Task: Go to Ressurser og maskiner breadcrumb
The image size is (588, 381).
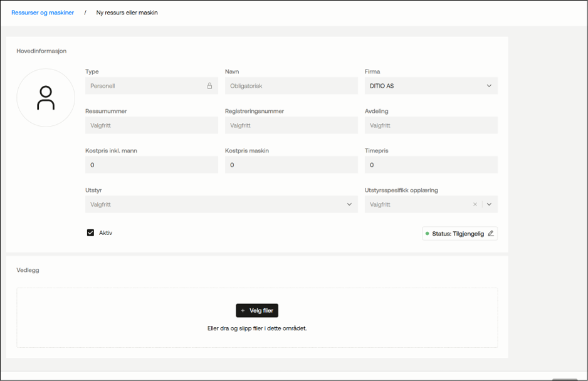Action: click(43, 13)
